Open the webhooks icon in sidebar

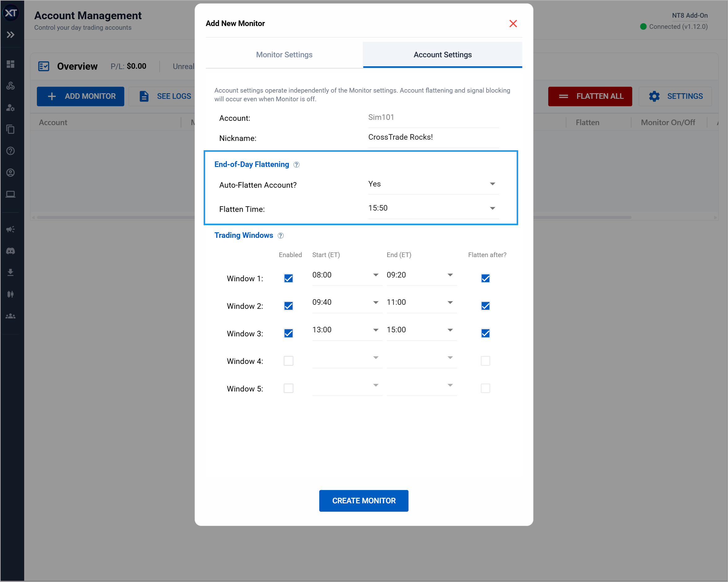11,86
